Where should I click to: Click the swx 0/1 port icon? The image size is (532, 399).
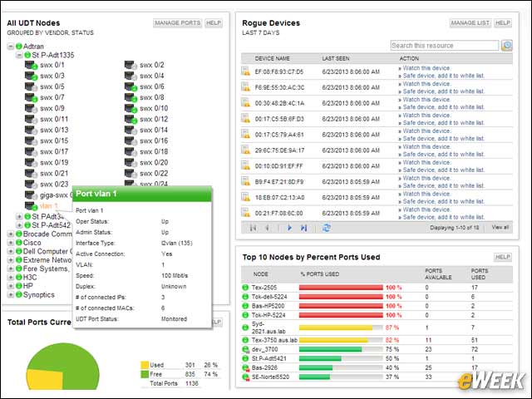31,65
